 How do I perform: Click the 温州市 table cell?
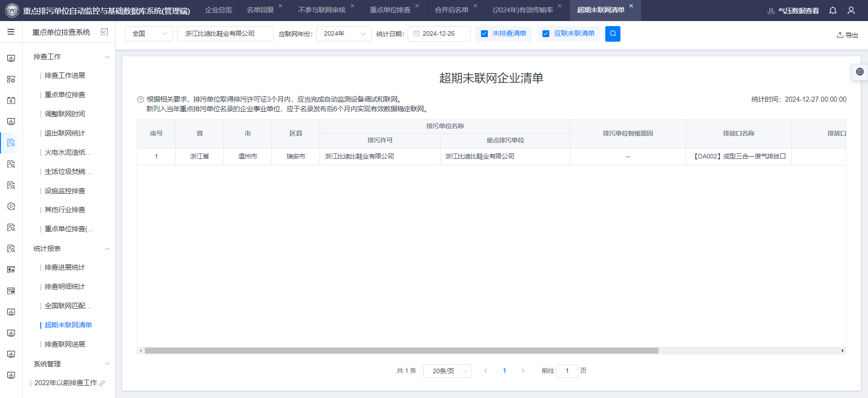[x=248, y=157]
